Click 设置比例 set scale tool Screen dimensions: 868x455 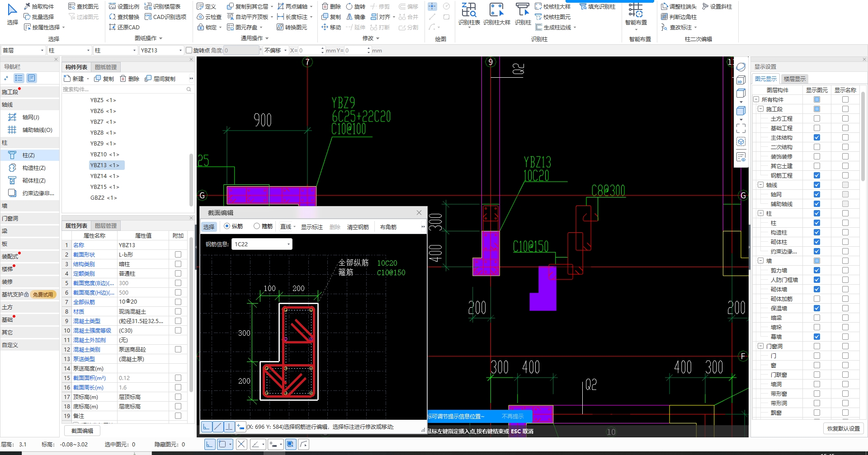(x=124, y=6)
